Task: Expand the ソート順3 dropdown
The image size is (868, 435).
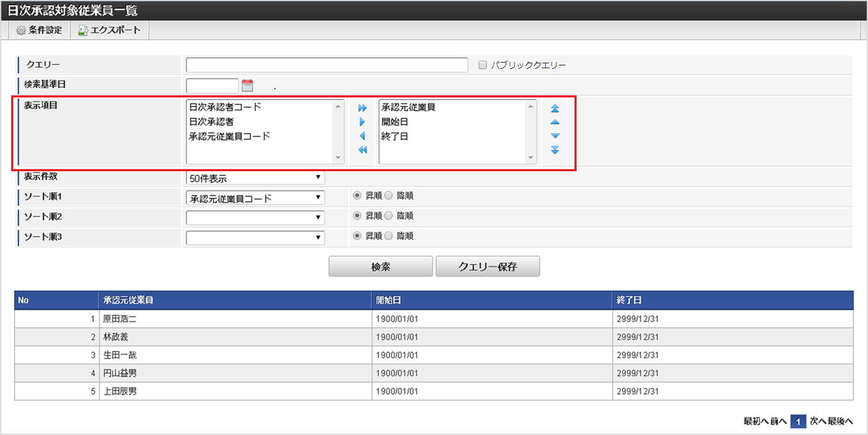Action: [255, 238]
